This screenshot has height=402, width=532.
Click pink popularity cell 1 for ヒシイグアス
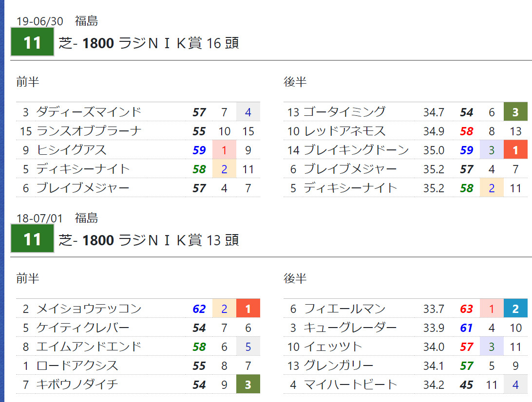pyautogui.click(x=224, y=150)
